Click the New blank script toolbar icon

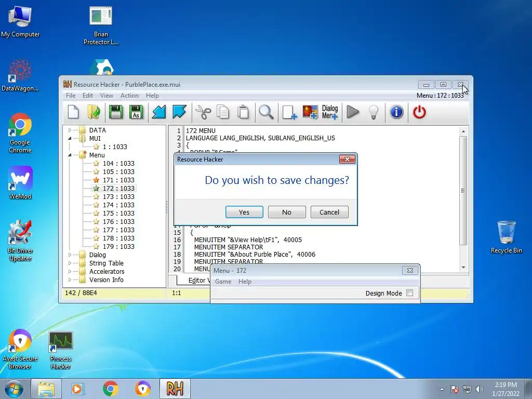(x=73, y=112)
